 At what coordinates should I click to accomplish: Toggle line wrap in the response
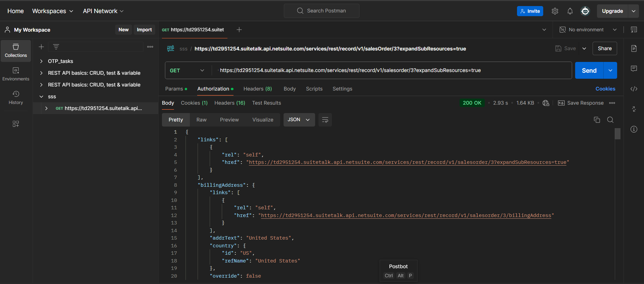point(325,120)
